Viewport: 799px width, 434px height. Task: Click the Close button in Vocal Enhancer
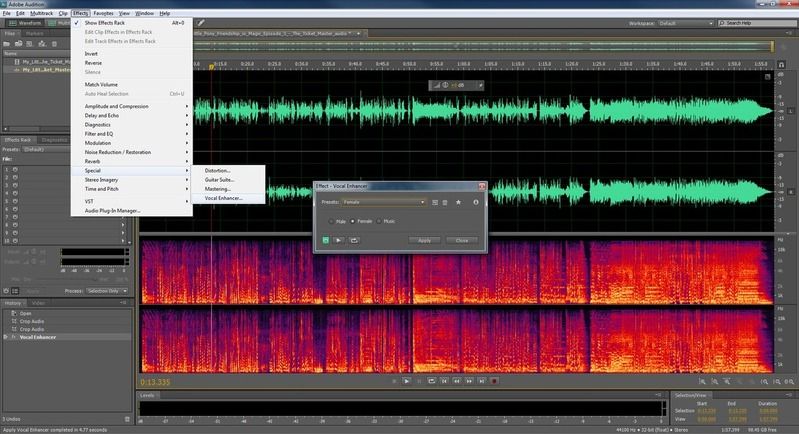[462, 240]
